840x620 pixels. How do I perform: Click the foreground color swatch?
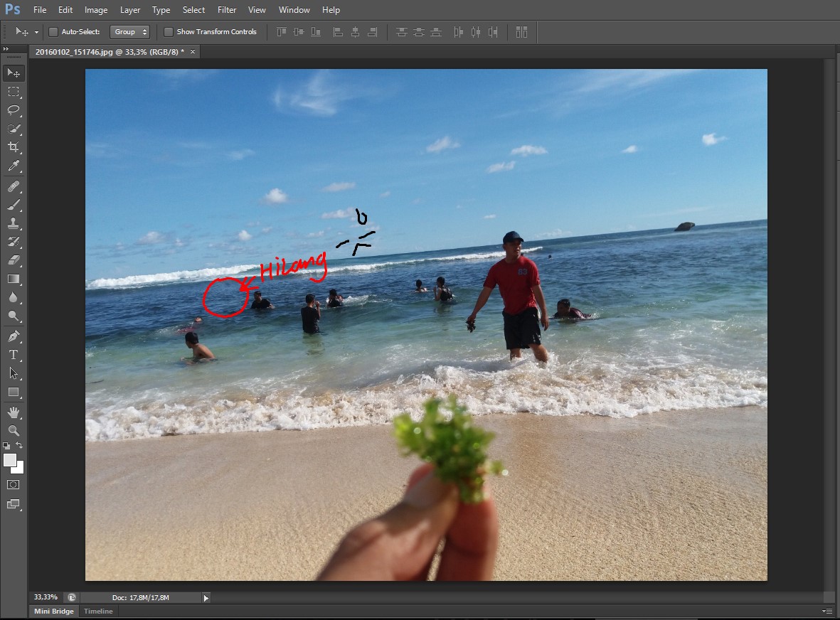[x=10, y=461]
